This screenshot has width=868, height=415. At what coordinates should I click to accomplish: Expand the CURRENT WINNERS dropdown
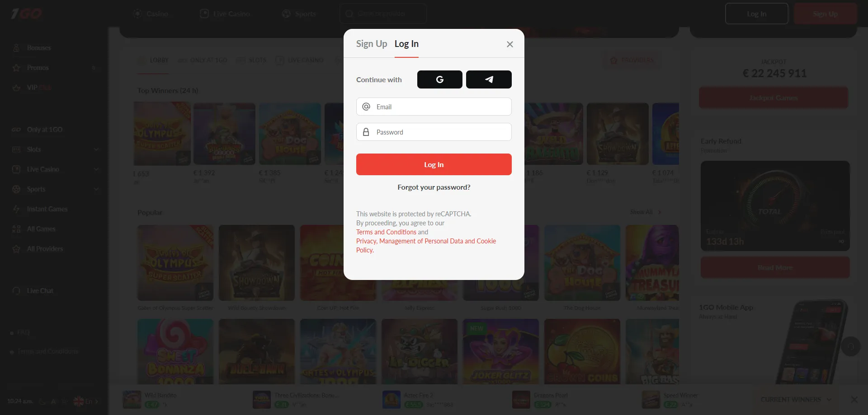(796, 400)
